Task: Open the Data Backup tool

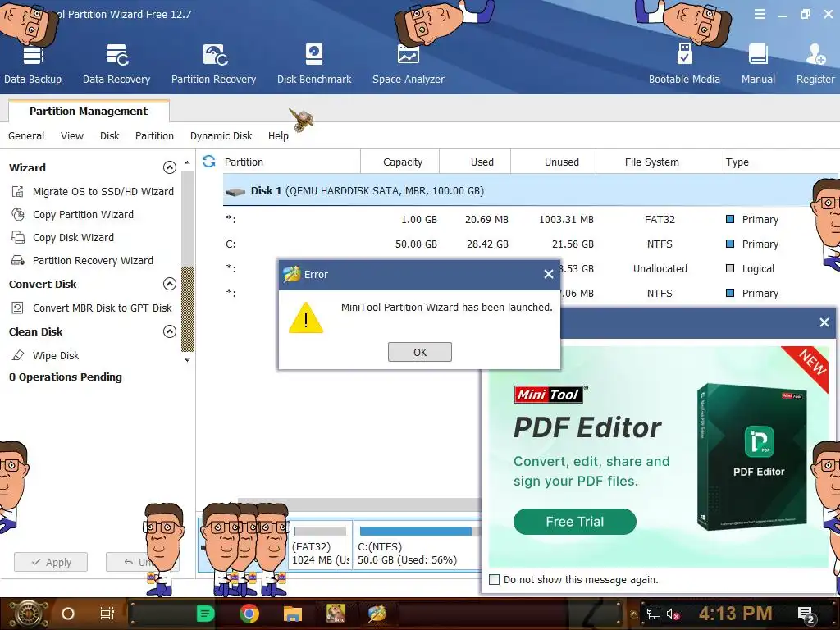Action: point(33,64)
